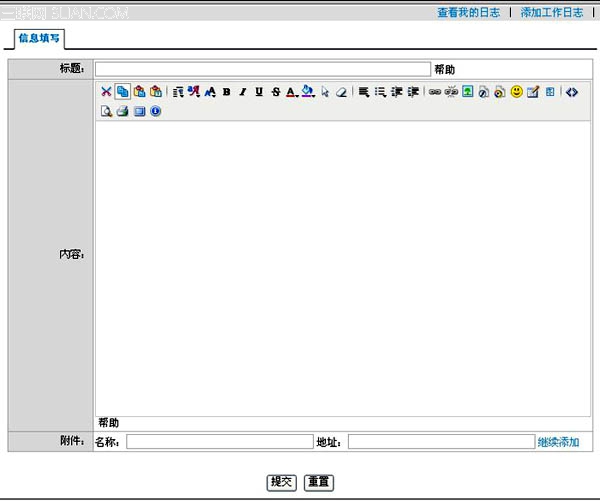Toggle Italic formatting
Image resolution: width=600 pixels, height=501 pixels.
[242, 92]
